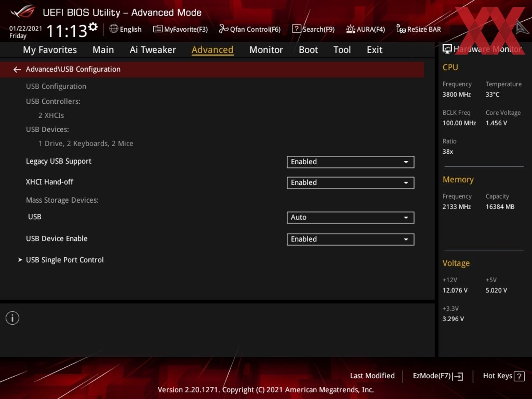This screenshot has width=532, height=399.
Task: Click the 3800 MHz CPU frequency value
Action: pyautogui.click(x=457, y=94)
